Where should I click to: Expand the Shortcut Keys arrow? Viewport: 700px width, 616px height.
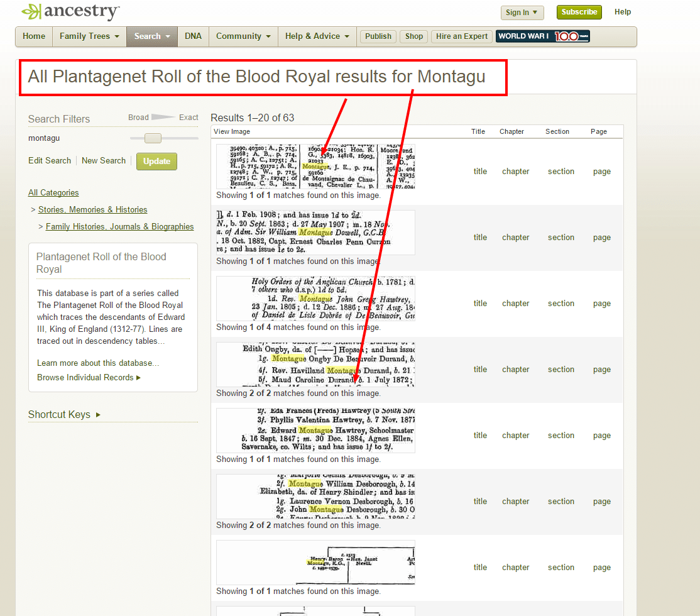coord(98,414)
